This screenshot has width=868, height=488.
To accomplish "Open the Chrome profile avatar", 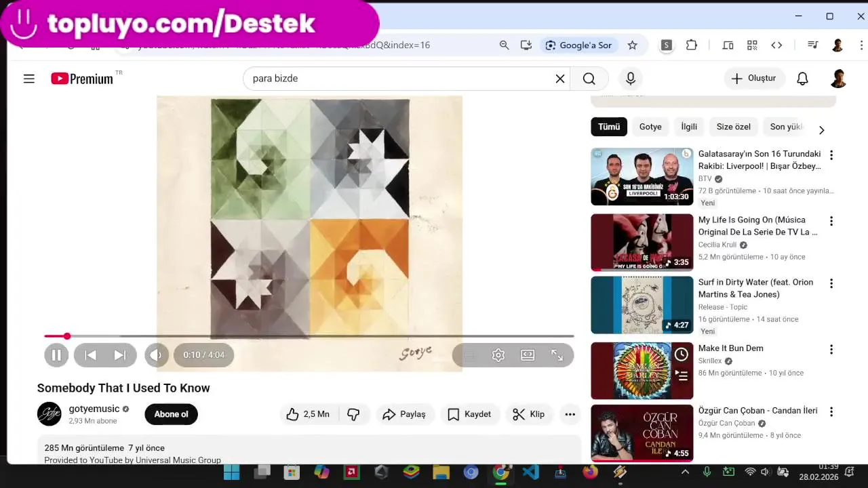I will coord(837,45).
